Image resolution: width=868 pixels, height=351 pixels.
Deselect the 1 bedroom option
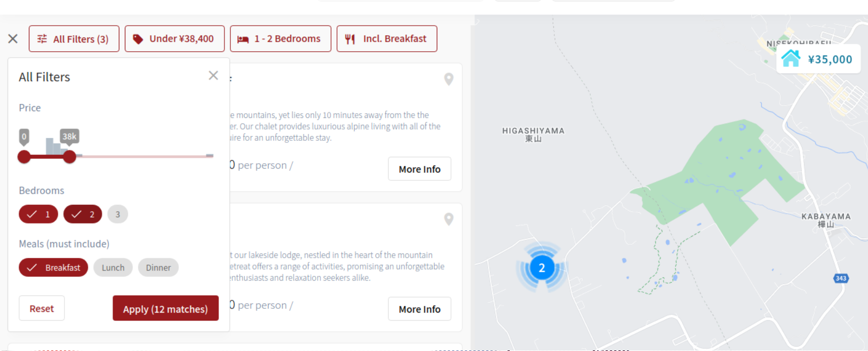click(38, 214)
